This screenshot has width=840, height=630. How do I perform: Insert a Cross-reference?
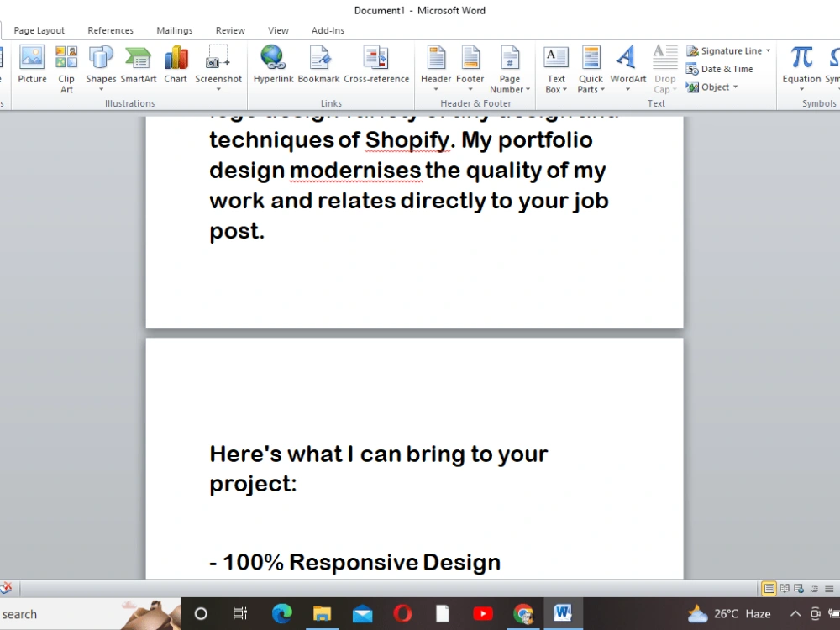click(x=376, y=65)
